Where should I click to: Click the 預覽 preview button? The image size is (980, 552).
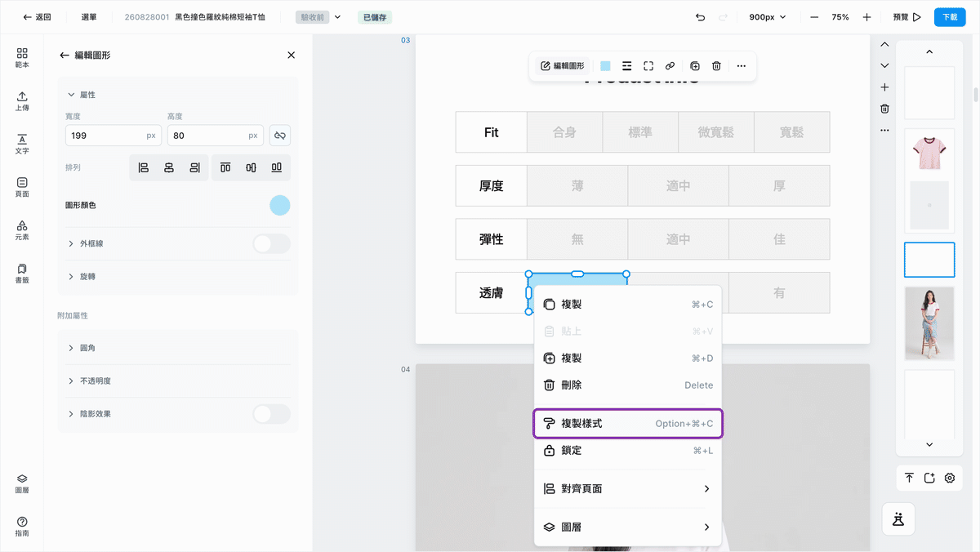pos(906,17)
